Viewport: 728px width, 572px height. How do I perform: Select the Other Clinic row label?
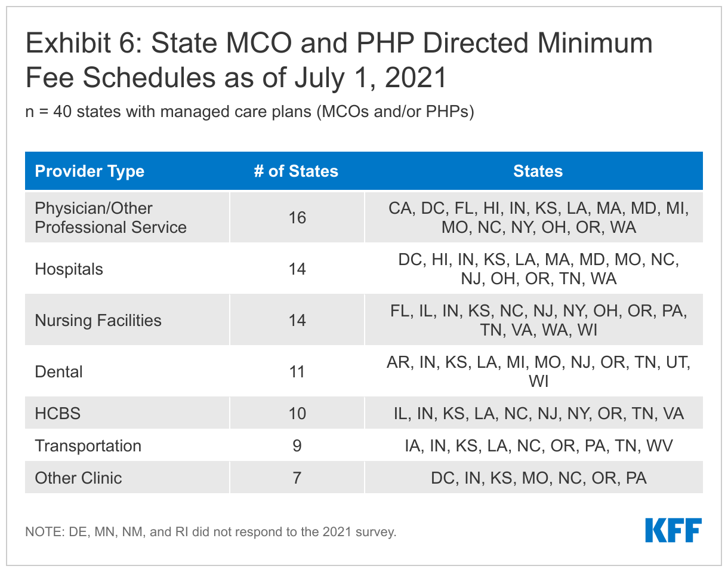pyautogui.click(x=78, y=478)
